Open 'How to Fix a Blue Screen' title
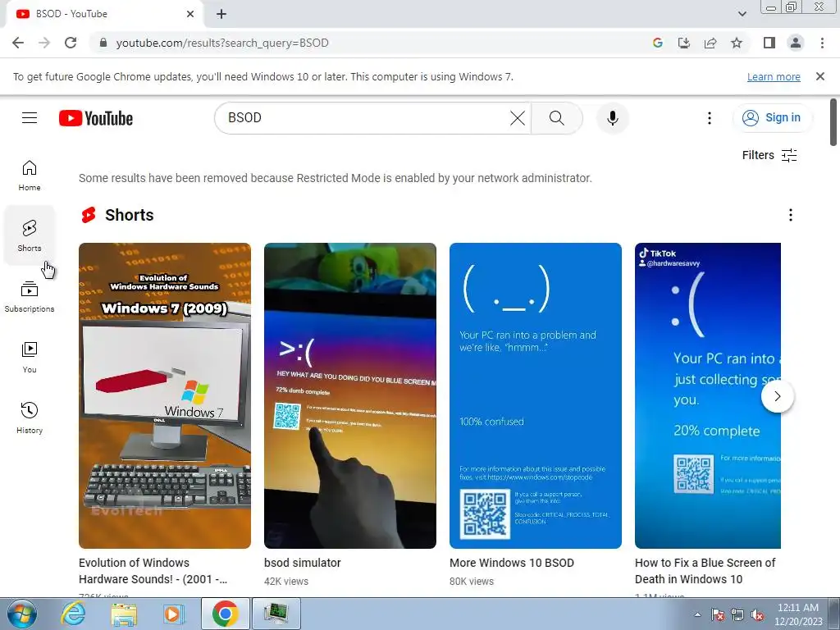The image size is (840, 630). pyautogui.click(x=705, y=571)
